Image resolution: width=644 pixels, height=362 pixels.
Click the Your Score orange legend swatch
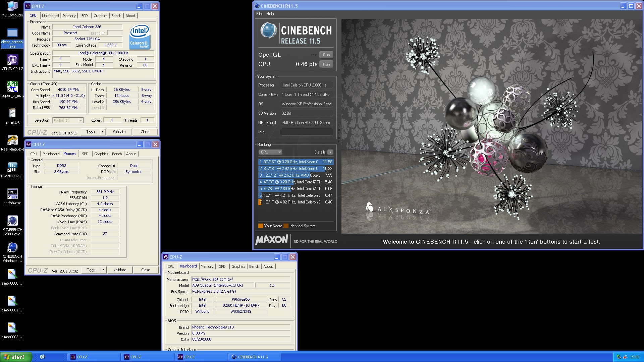pyautogui.click(x=261, y=226)
